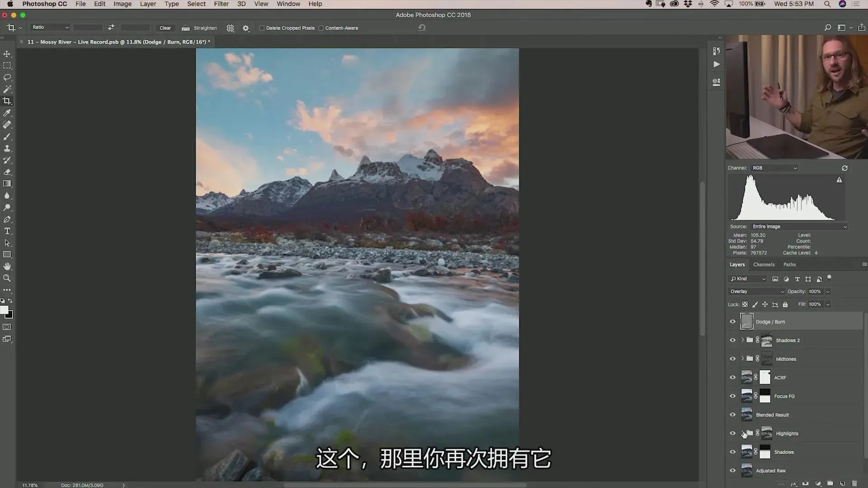Image resolution: width=868 pixels, height=488 pixels.
Task: Select the Eyedropper tool
Action: tap(7, 113)
